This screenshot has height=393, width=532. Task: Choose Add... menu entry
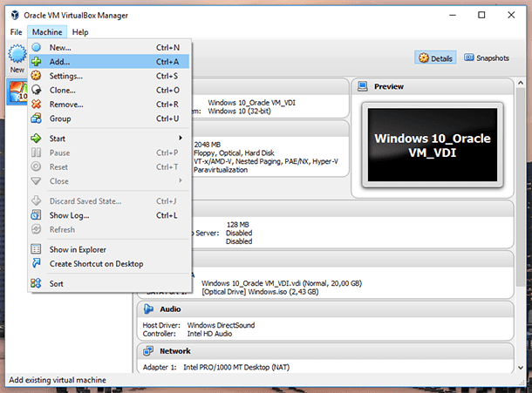pyautogui.click(x=109, y=62)
